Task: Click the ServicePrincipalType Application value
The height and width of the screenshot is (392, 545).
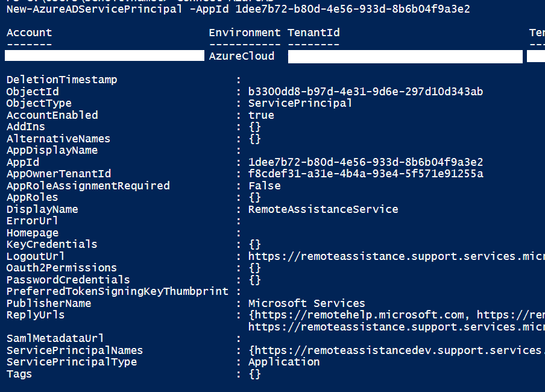Action: 284,362
